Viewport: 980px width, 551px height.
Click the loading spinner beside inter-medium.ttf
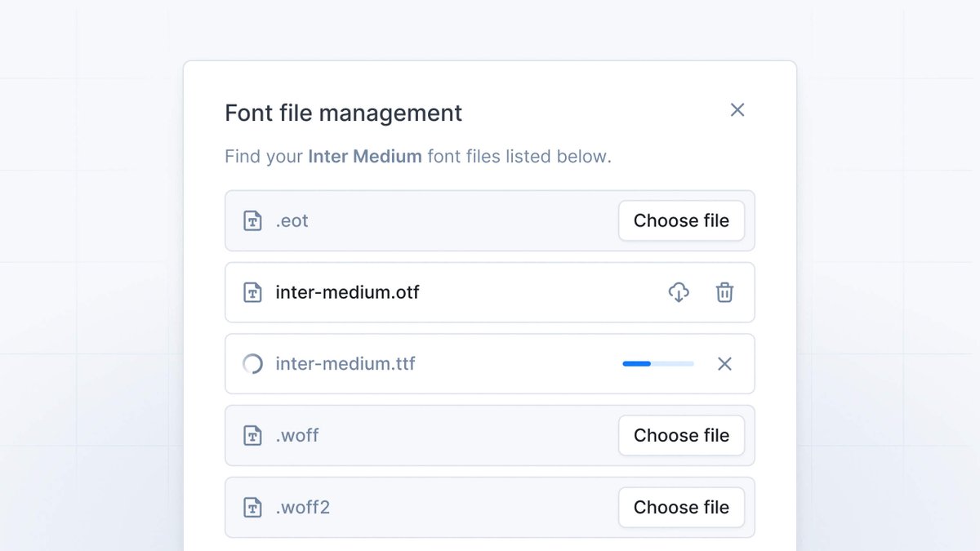[253, 364]
